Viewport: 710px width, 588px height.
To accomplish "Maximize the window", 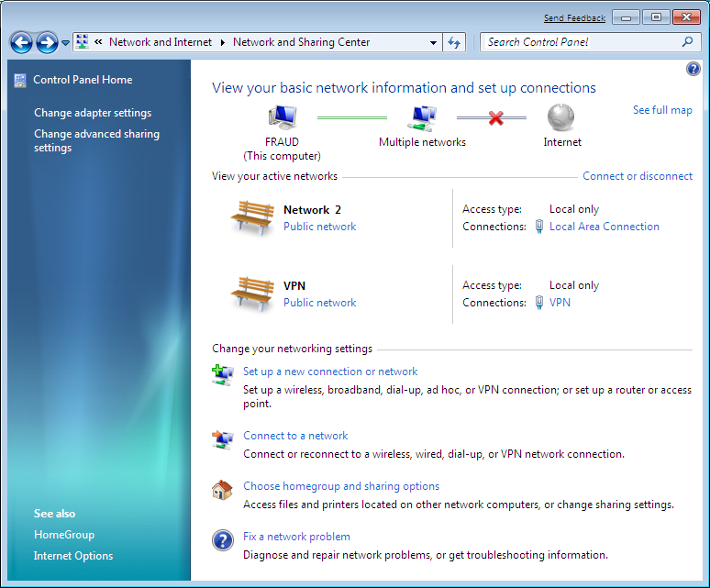I will pos(656,17).
